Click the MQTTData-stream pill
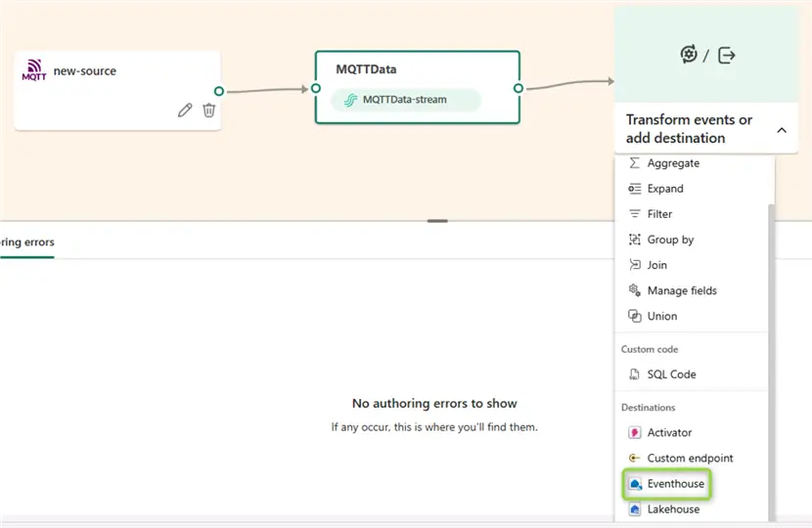The width and height of the screenshot is (812, 528). [406, 100]
